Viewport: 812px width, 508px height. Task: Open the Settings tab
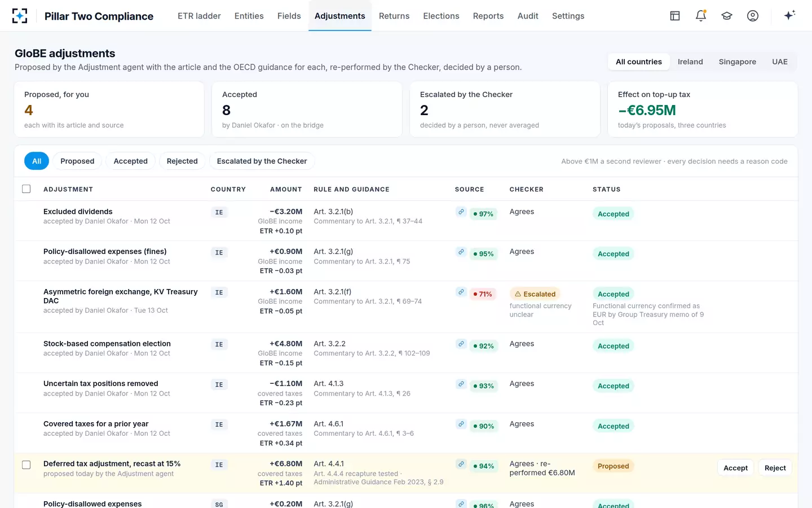click(x=568, y=16)
